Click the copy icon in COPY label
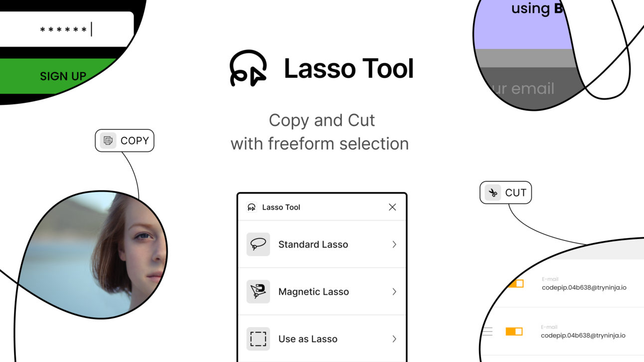The width and height of the screenshot is (644, 362). 108,140
